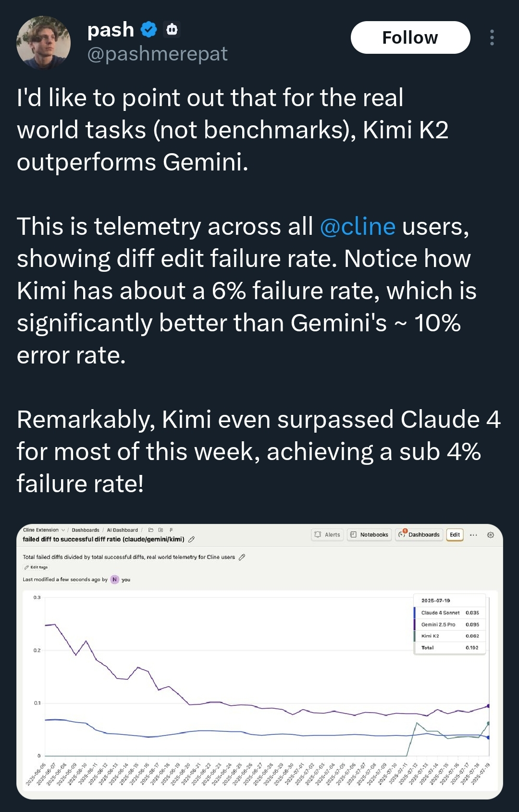Click the Edit button in the dashboard toolbar
The height and width of the screenshot is (812, 519).
455,534
